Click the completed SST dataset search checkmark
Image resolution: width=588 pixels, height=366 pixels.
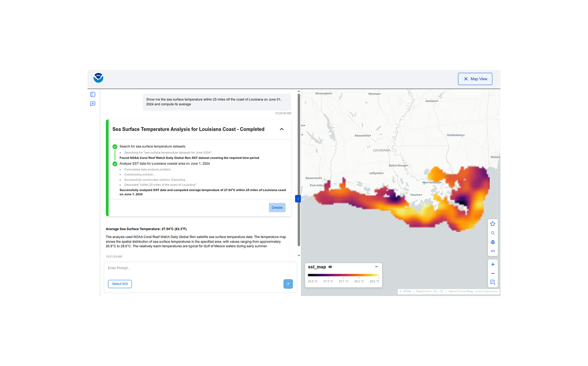tap(115, 146)
